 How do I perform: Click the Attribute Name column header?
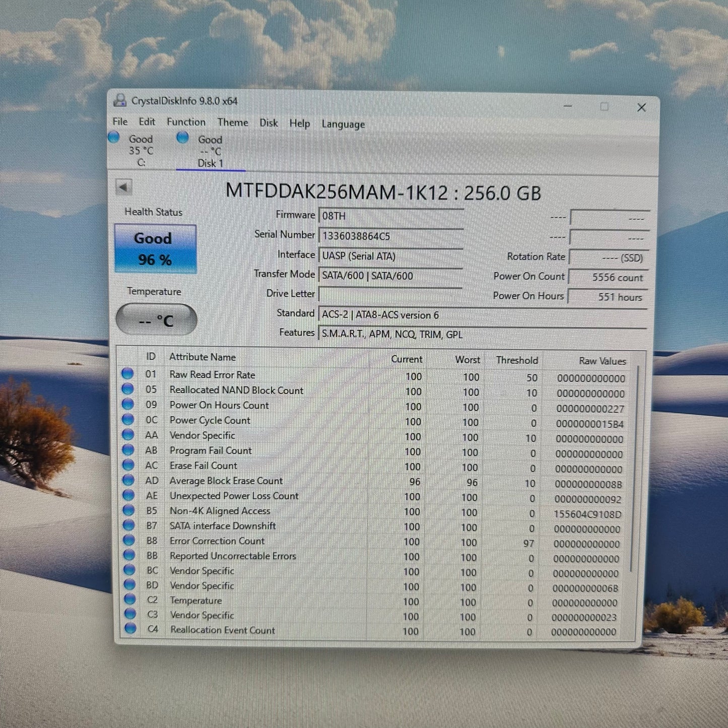pyautogui.click(x=203, y=357)
